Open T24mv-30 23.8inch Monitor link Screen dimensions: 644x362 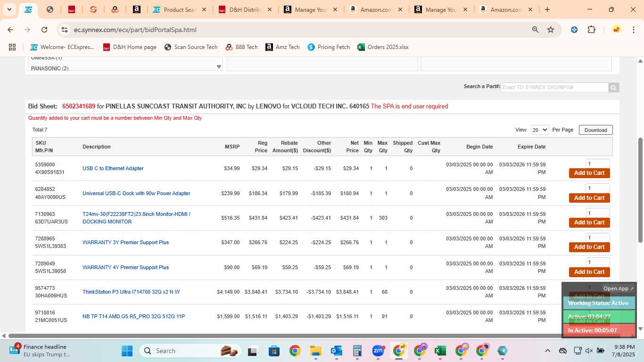[x=136, y=218]
